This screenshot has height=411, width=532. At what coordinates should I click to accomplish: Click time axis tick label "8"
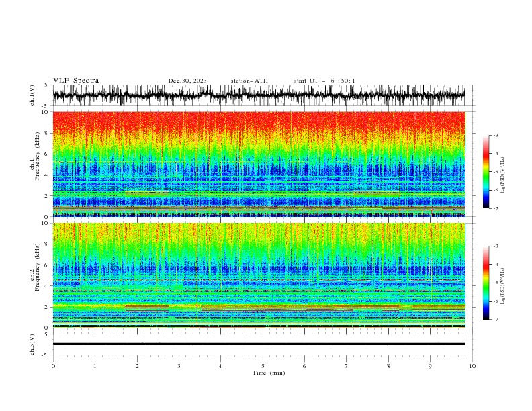[x=388, y=366]
